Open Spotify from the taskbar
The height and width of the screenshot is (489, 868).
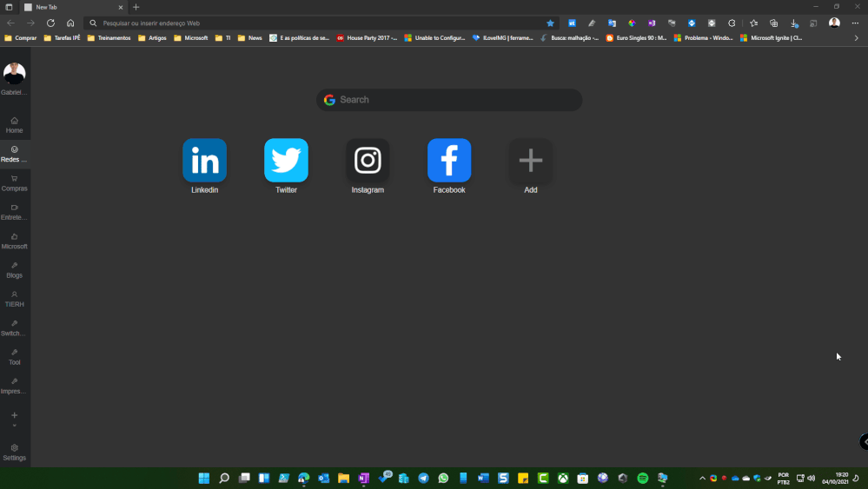(642, 478)
